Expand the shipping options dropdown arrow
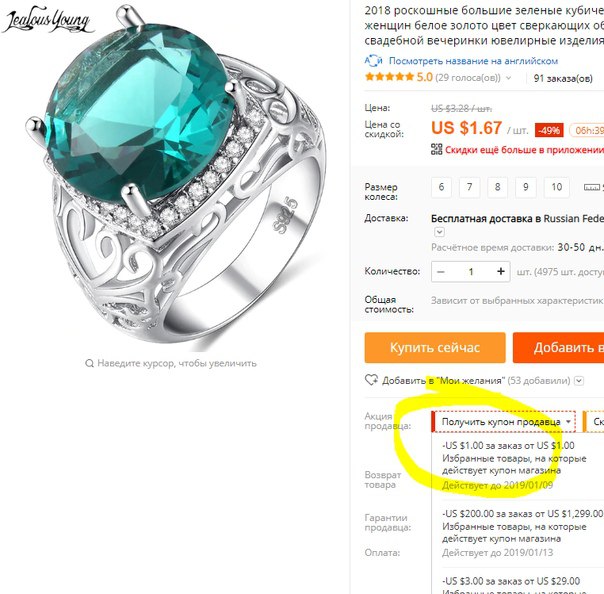The height and width of the screenshot is (594, 604). pos(439,232)
